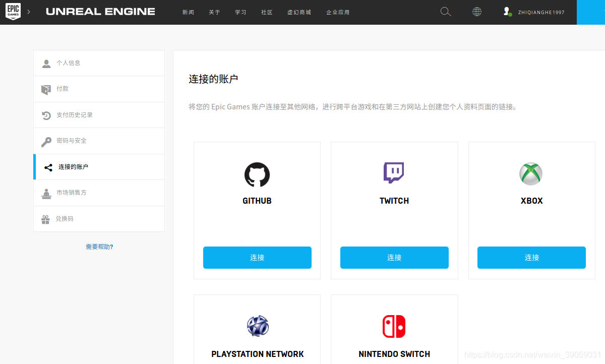605x364 pixels.
Task: Connect the GitHub account
Action: click(257, 258)
